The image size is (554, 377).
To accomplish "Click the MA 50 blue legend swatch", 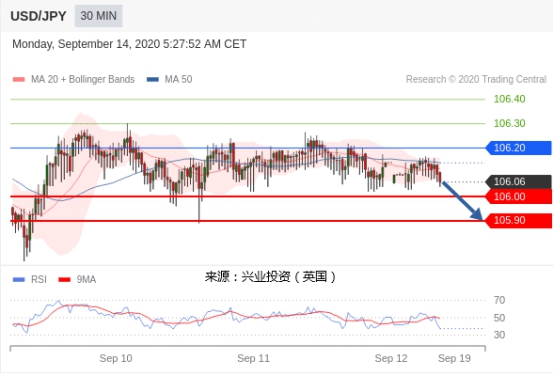I will pos(153,79).
